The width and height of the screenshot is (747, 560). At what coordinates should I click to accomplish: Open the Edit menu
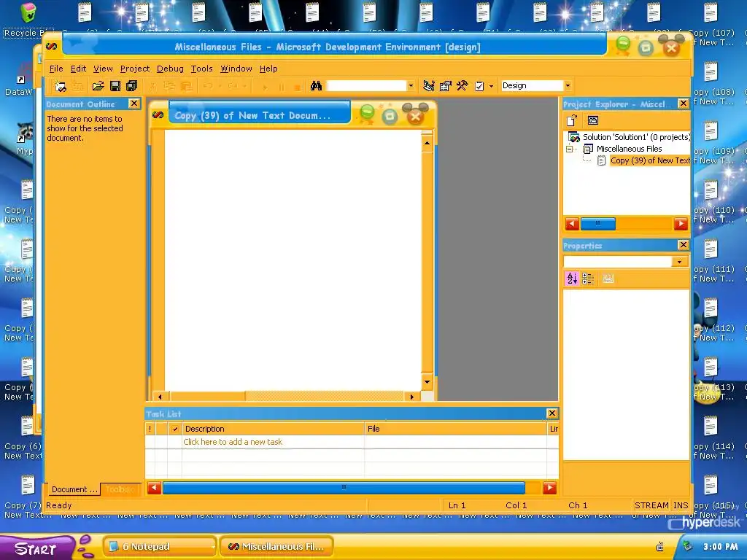click(78, 69)
